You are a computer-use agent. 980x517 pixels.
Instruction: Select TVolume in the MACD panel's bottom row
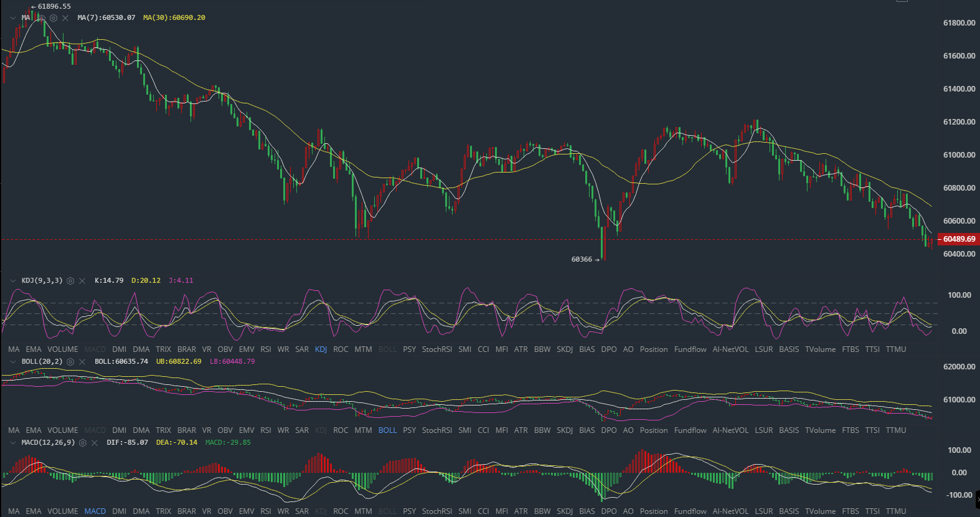coord(821,511)
